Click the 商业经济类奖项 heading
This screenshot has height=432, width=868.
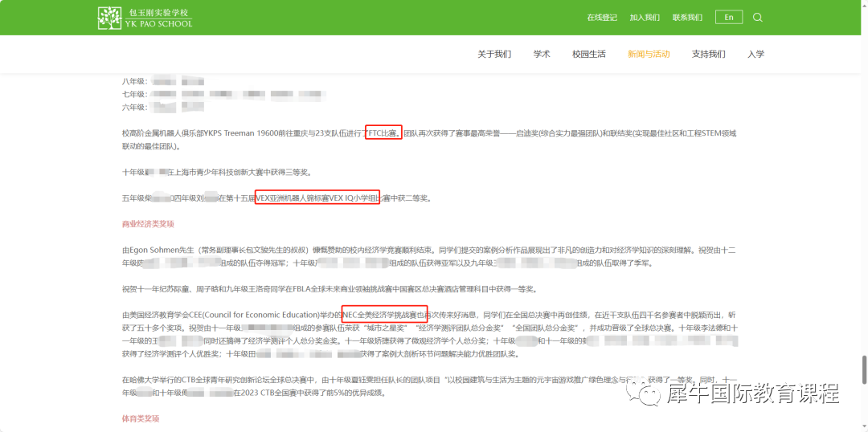tap(149, 224)
